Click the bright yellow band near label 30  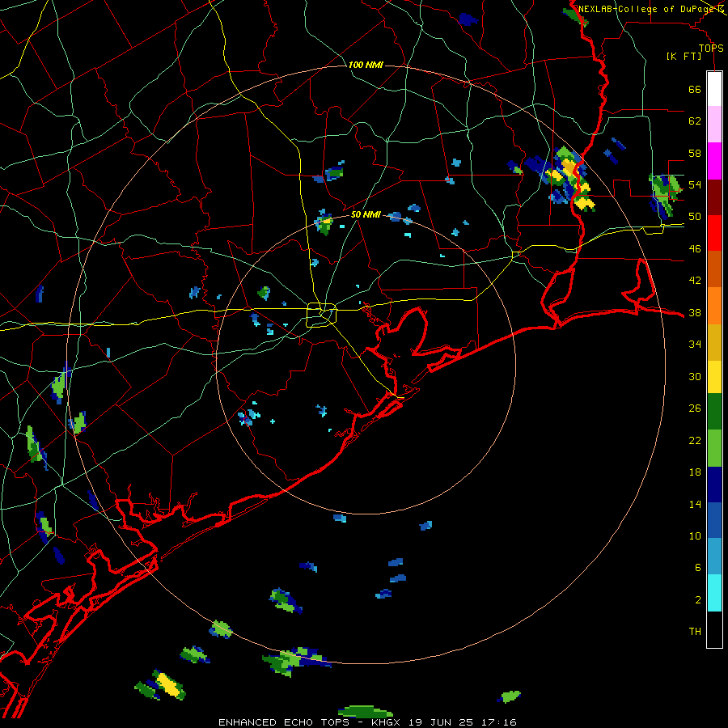point(714,377)
